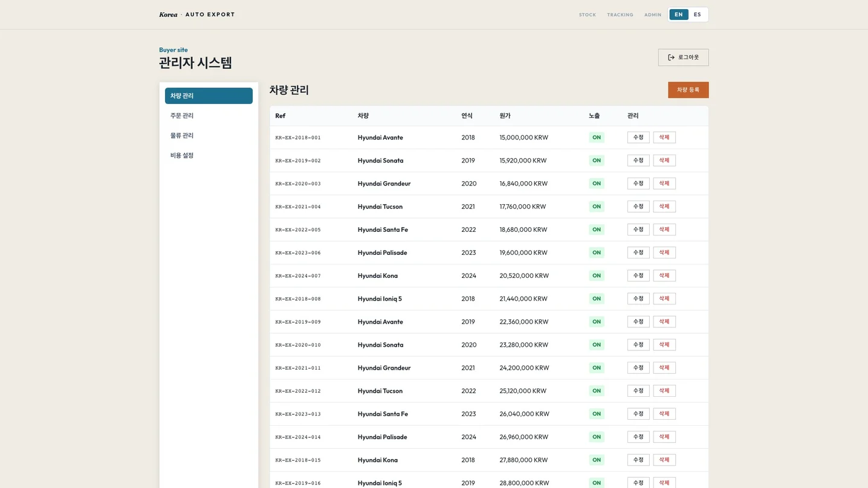Go to the TRACKING page
This screenshot has width=868, height=488.
(x=620, y=14)
